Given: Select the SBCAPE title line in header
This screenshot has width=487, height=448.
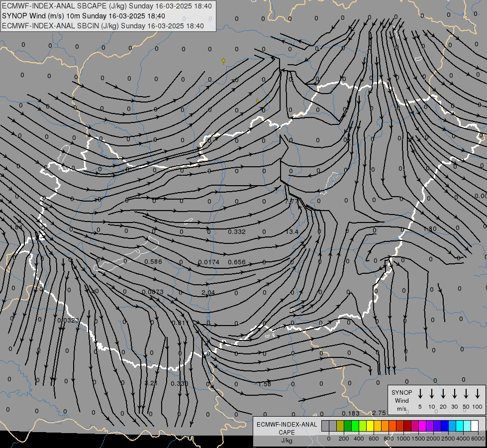Looking at the screenshot, I should click(x=107, y=6).
